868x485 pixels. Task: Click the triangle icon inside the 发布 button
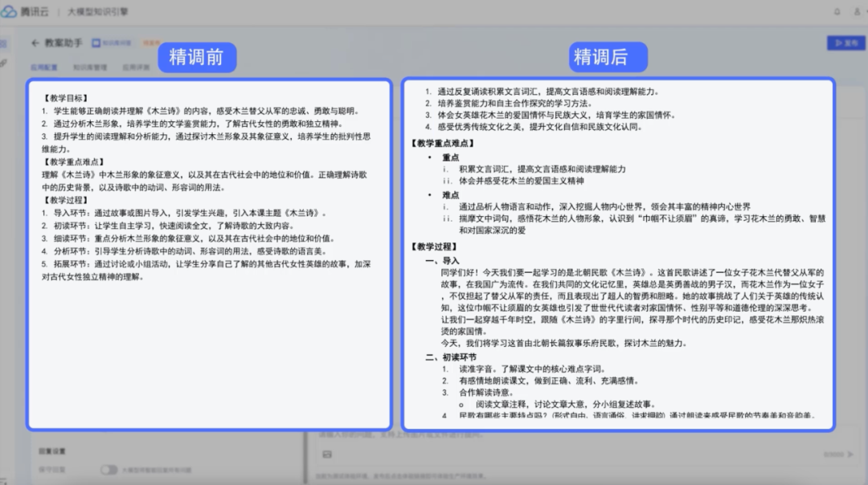tap(839, 43)
